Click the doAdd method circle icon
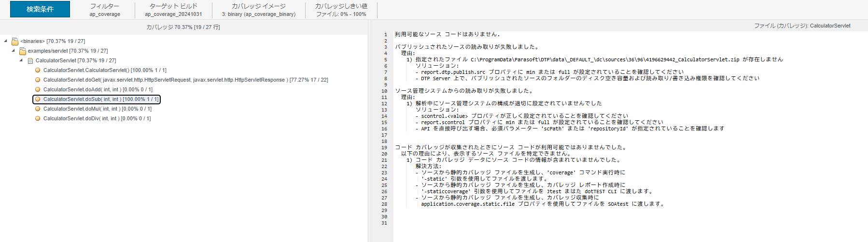The height and width of the screenshot is (242, 868). (38, 89)
